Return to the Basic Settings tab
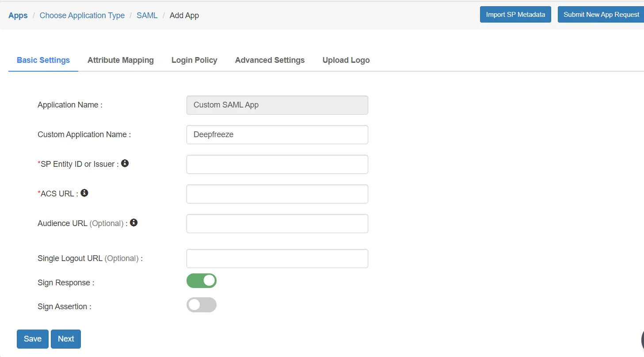The width and height of the screenshot is (644, 357). pyautogui.click(x=43, y=60)
